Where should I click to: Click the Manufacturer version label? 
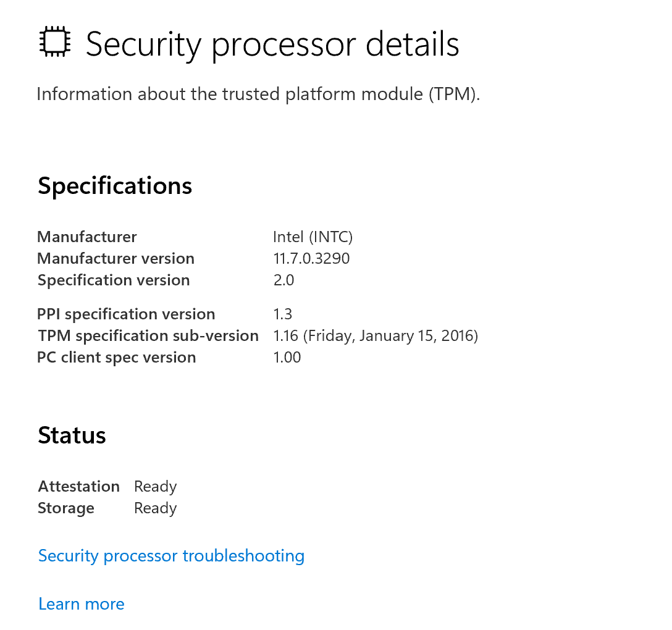pyautogui.click(x=115, y=258)
